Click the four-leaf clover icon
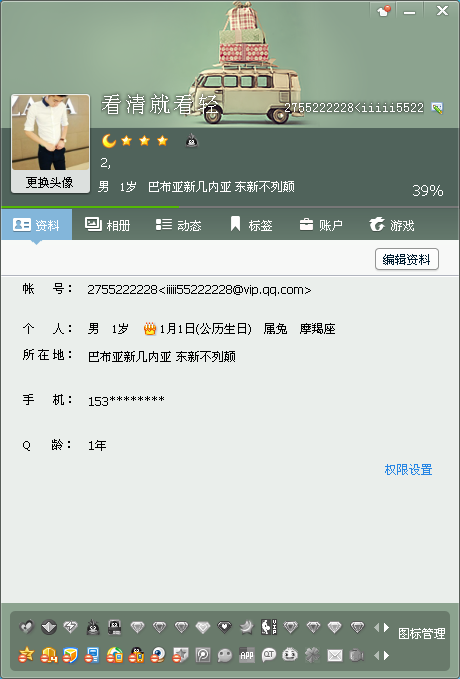Viewport: 460px width, 679px height. pos(312,656)
